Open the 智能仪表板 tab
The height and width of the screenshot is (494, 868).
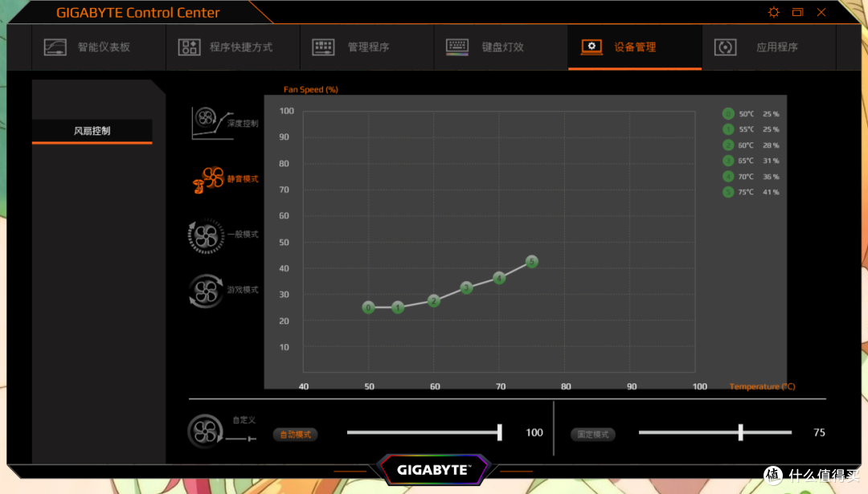click(x=99, y=47)
